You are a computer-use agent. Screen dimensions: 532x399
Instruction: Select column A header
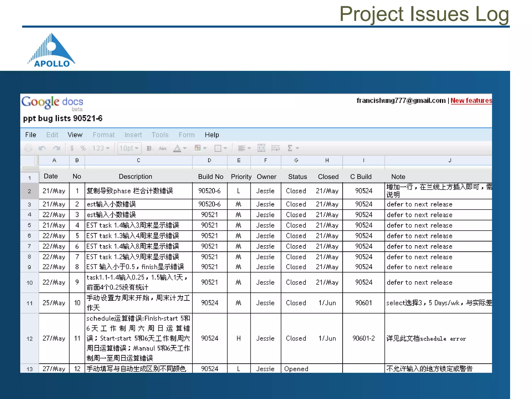[54, 160]
